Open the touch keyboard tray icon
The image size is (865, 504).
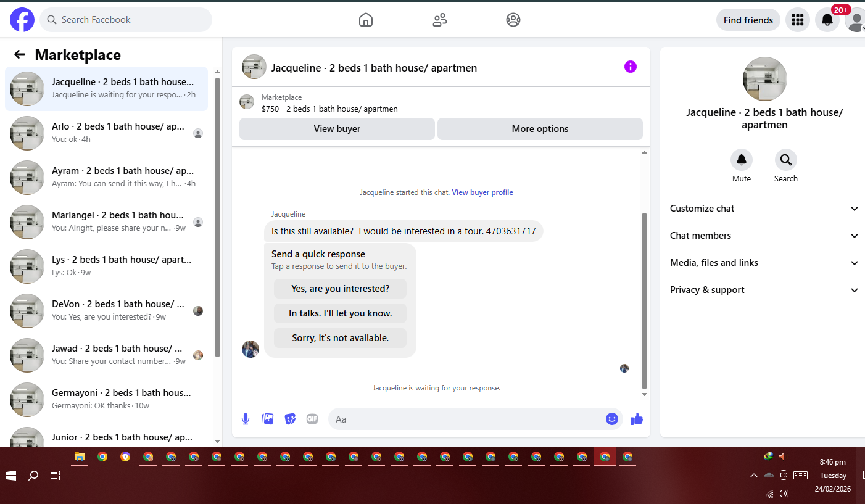[801, 476]
